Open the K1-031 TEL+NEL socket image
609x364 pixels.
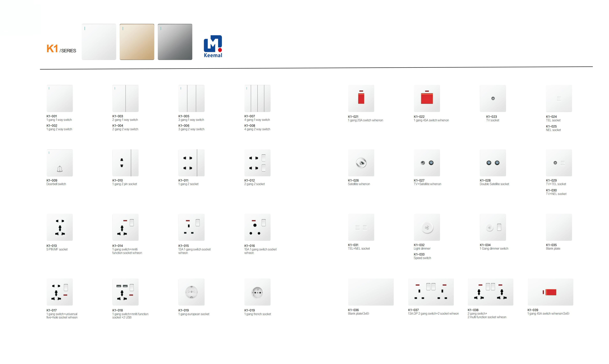click(x=361, y=227)
